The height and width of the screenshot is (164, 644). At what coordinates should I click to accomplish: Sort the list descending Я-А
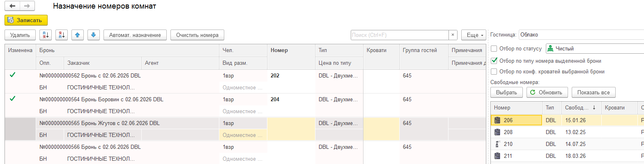pos(62,35)
